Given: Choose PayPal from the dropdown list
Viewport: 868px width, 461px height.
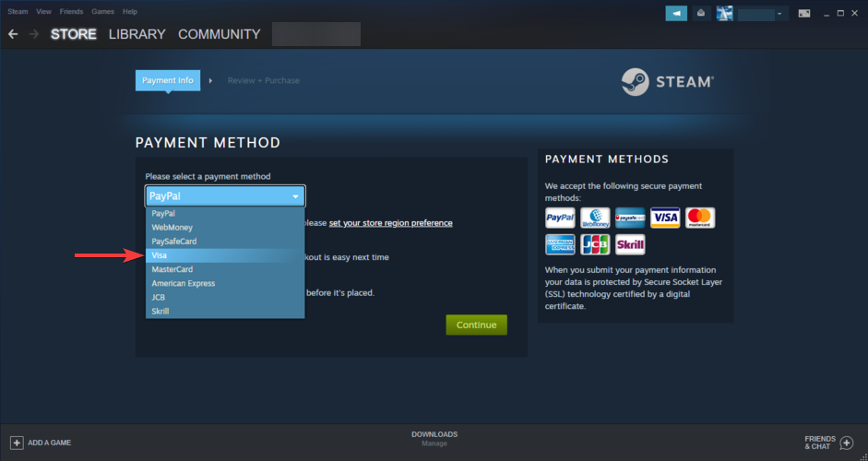Looking at the screenshot, I should [225, 214].
